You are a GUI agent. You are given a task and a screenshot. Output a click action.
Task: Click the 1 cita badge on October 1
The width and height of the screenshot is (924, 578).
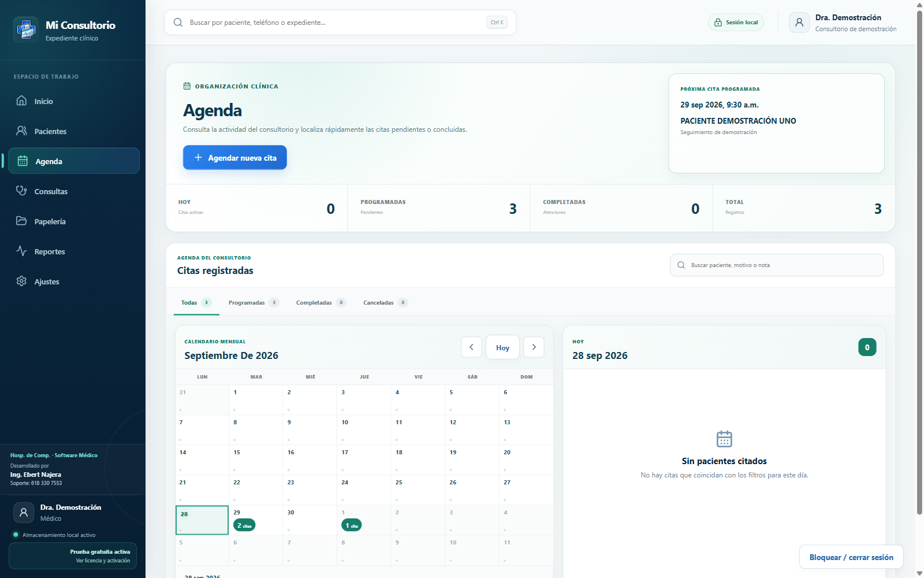click(x=352, y=525)
